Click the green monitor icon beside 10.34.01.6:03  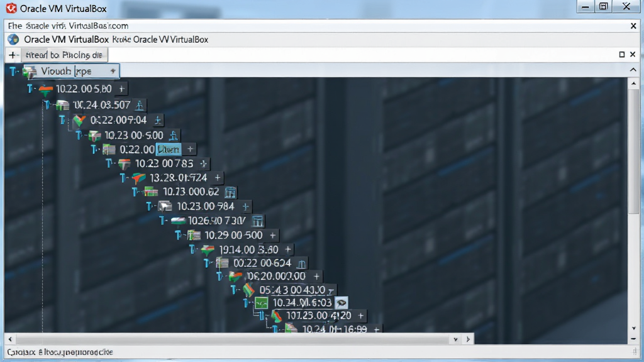click(x=261, y=303)
